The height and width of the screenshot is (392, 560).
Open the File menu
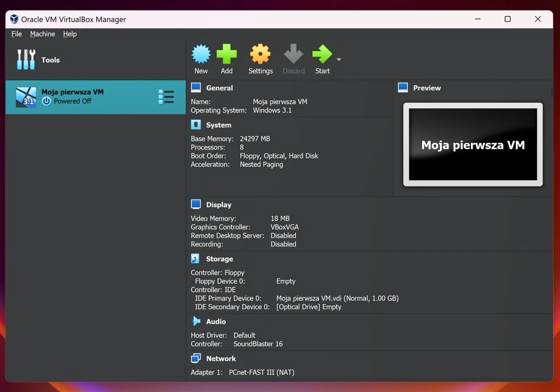16,34
